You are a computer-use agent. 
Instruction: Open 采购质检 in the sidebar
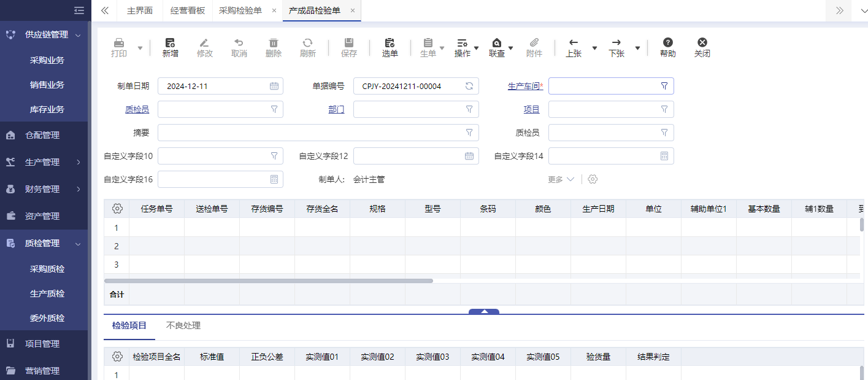click(47, 269)
